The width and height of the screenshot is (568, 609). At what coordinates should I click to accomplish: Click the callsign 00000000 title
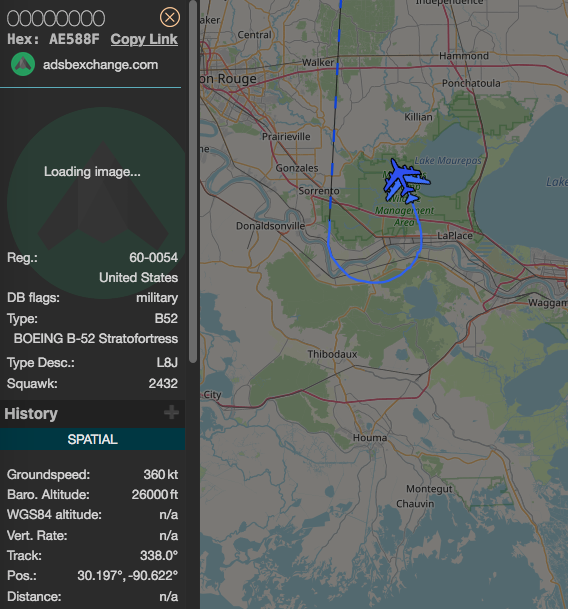pos(56,18)
